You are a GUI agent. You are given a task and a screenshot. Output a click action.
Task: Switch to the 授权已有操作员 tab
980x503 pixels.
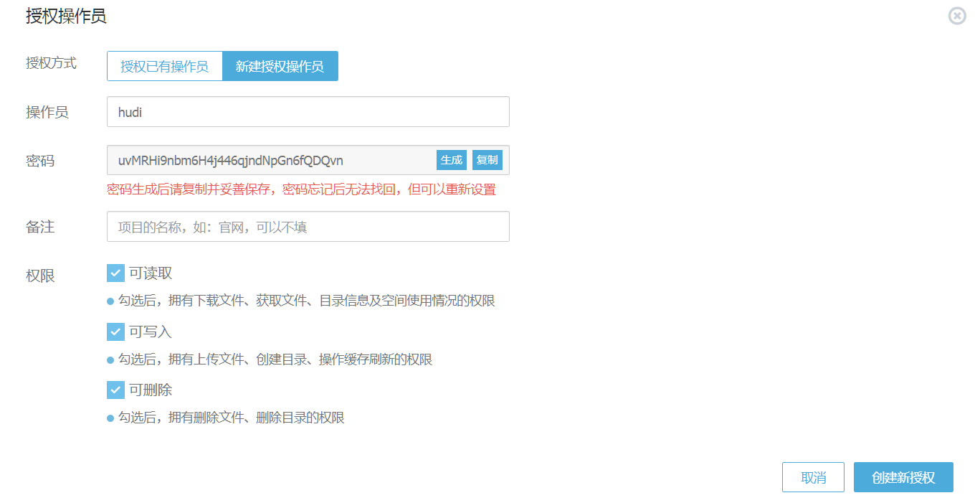point(165,67)
